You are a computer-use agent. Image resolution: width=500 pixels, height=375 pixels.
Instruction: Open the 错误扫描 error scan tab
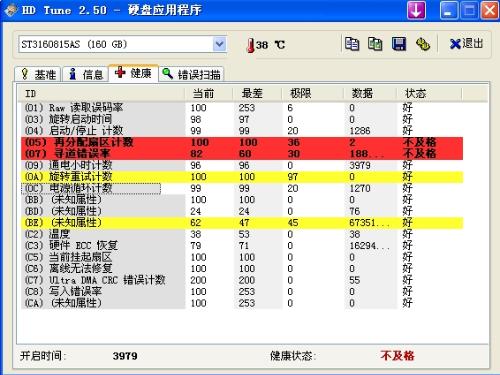192,74
